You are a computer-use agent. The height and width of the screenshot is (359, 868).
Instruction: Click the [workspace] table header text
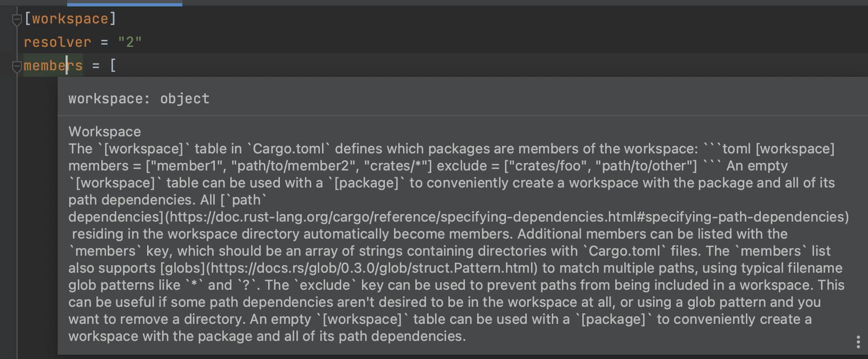tap(69, 18)
